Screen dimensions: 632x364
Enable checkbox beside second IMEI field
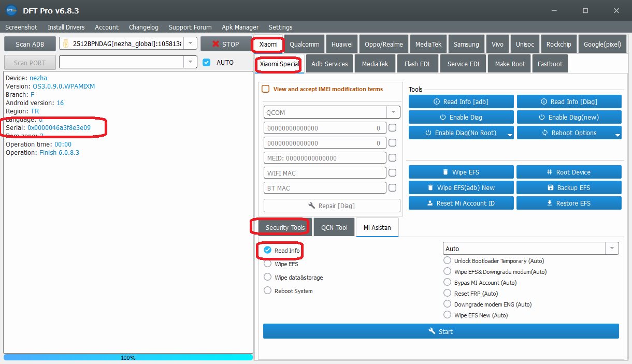click(x=393, y=143)
